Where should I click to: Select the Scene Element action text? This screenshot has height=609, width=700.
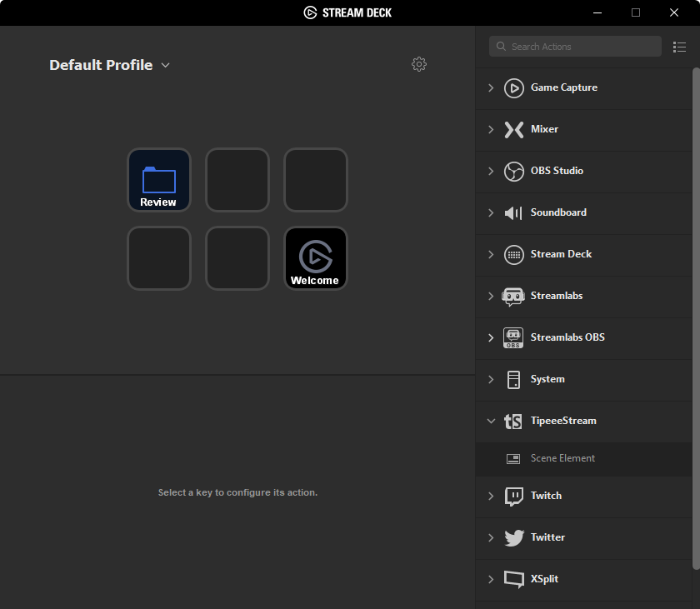tap(562, 458)
